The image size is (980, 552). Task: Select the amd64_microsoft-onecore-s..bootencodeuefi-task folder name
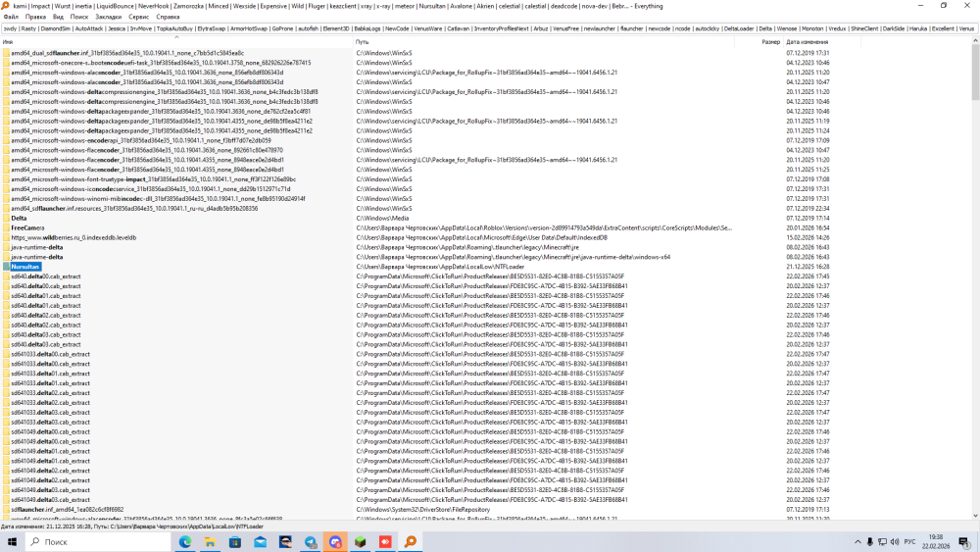click(161, 63)
